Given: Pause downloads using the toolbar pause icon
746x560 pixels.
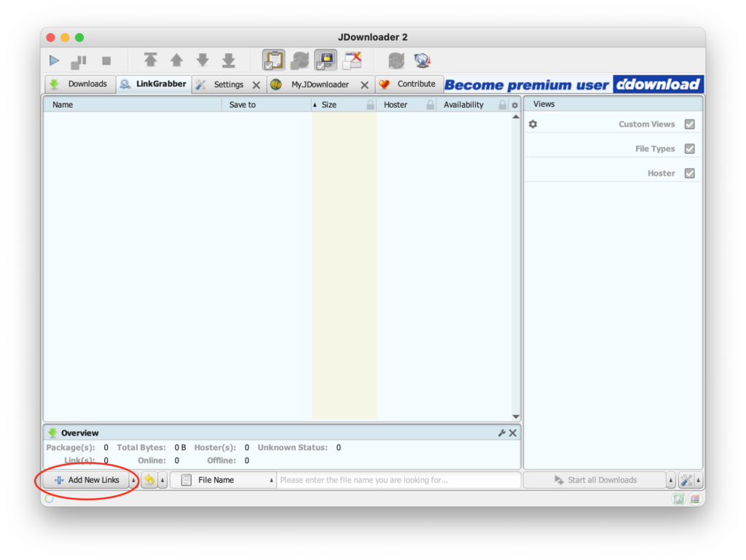Looking at the screenshot, I should 79,61.
